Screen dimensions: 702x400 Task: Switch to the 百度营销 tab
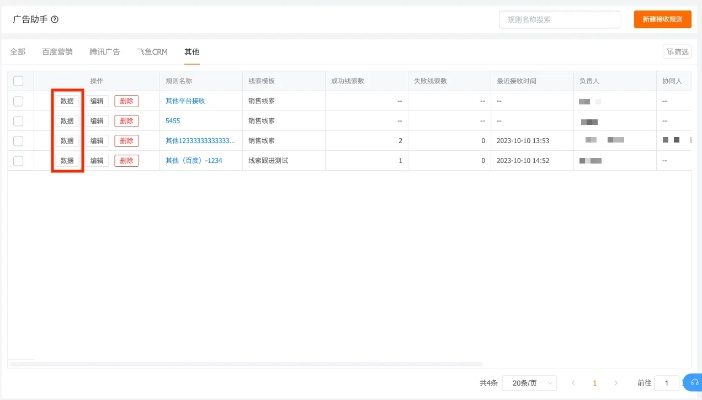pyautogui.click(x=57, y=52)
